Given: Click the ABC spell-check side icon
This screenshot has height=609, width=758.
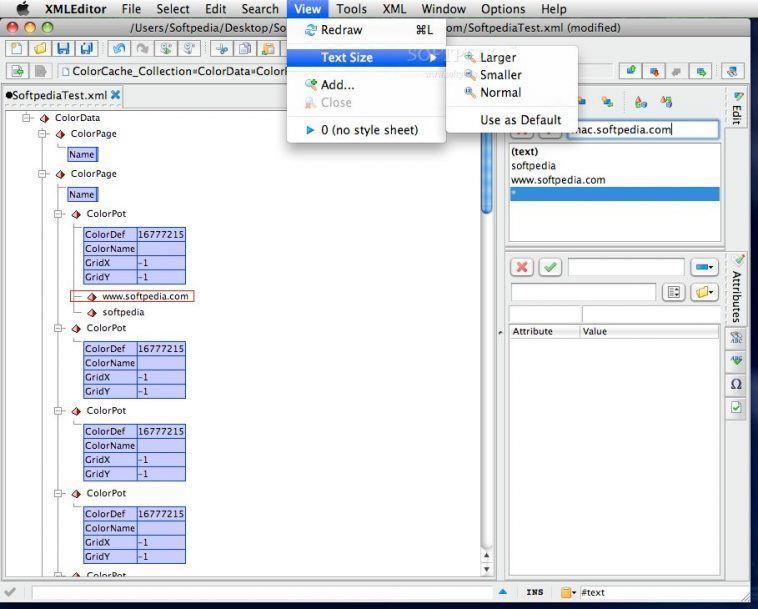Looking at the screenshot, I should (736, 337).
